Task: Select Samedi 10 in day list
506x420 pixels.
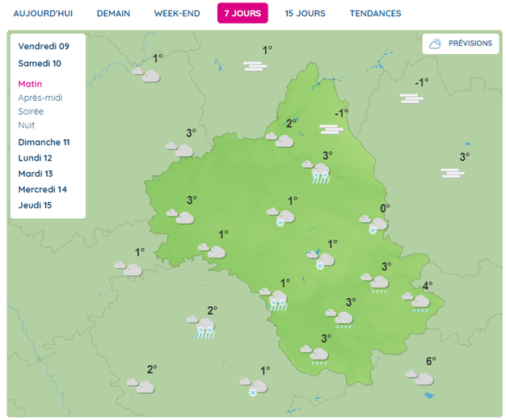Action: tap(40, 64)
